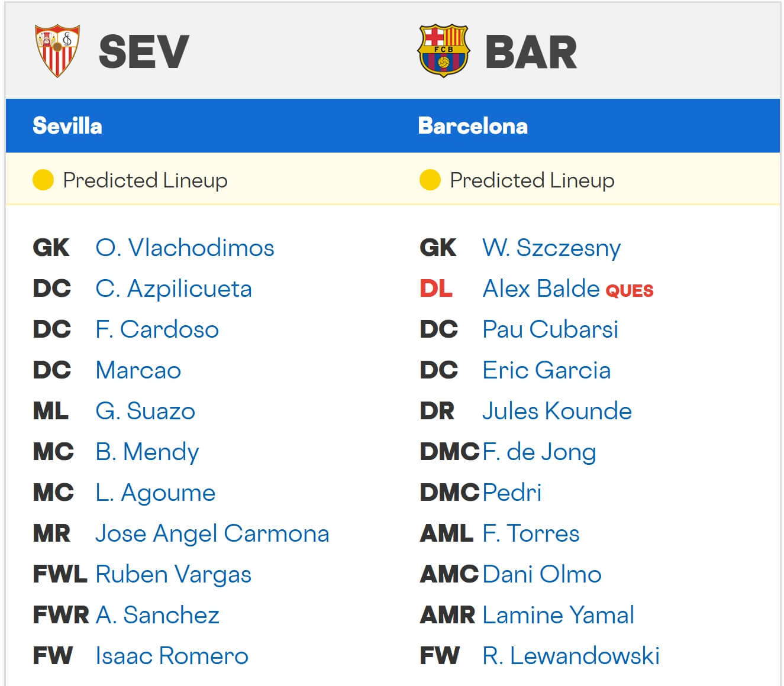Image resolution: width=784 pixels, height=686 pixels.
Task: Click on Lamine Yamal's name
Action: click(x=558, y=615)
